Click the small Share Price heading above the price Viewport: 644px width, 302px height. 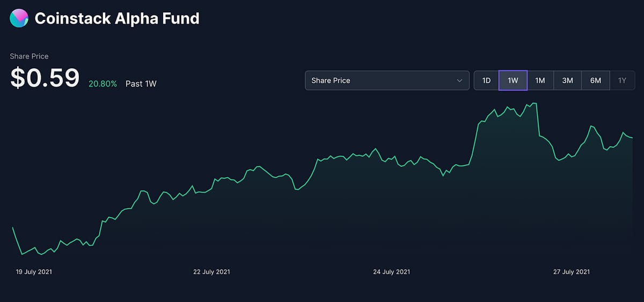29,56
